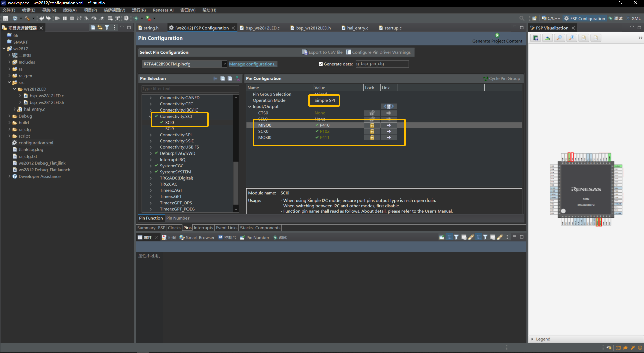Switch to the Stacks tab
Image resolution: width=644 pixels, height=353 pixels.
coord(246,228)
